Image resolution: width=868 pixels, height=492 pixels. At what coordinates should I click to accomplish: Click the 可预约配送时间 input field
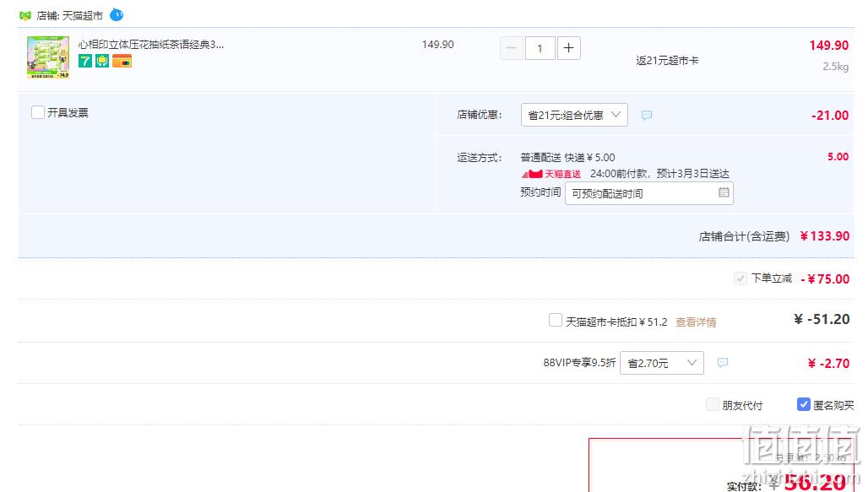click(x=648, y=193)
